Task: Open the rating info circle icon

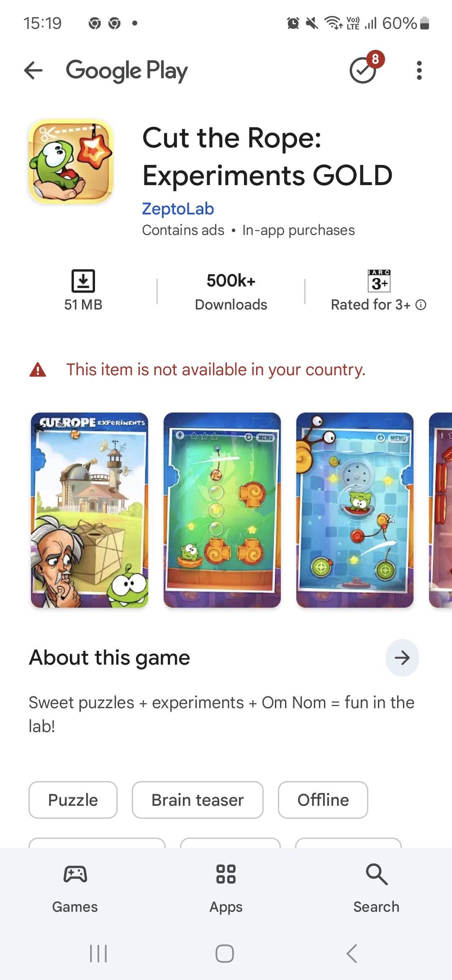Action: (421, 305)
